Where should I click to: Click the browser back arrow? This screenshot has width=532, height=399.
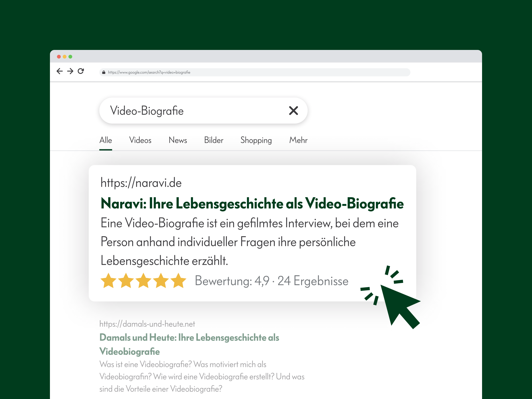[x=59, y=71]
